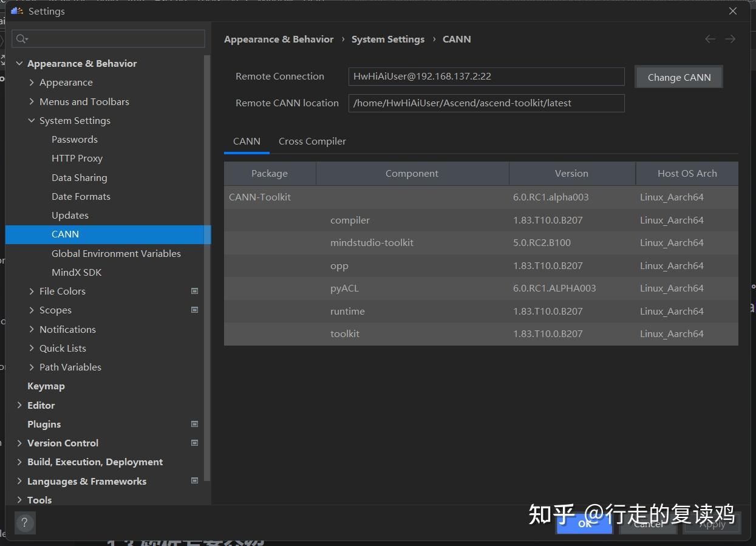Click the Component column header
Viewport: 756px width, 546px height.
pos(412,173)
